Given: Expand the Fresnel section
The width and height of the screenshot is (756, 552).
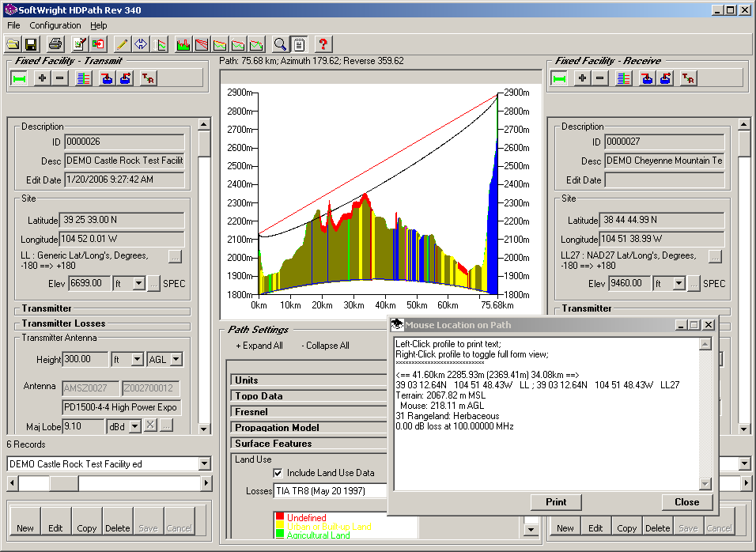Looking at the screenshot, I should point(309,412).
